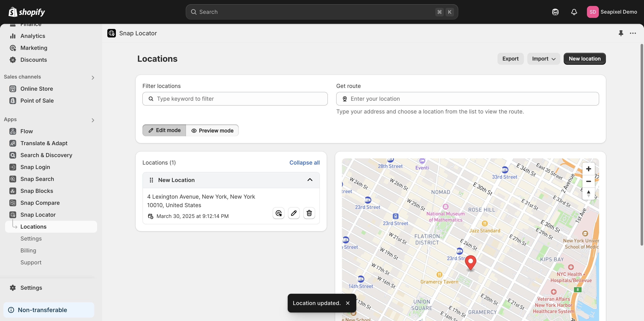Open the Import dropdown
The height and width of the screenshot is (321, 644).
(x=543, y=59)
